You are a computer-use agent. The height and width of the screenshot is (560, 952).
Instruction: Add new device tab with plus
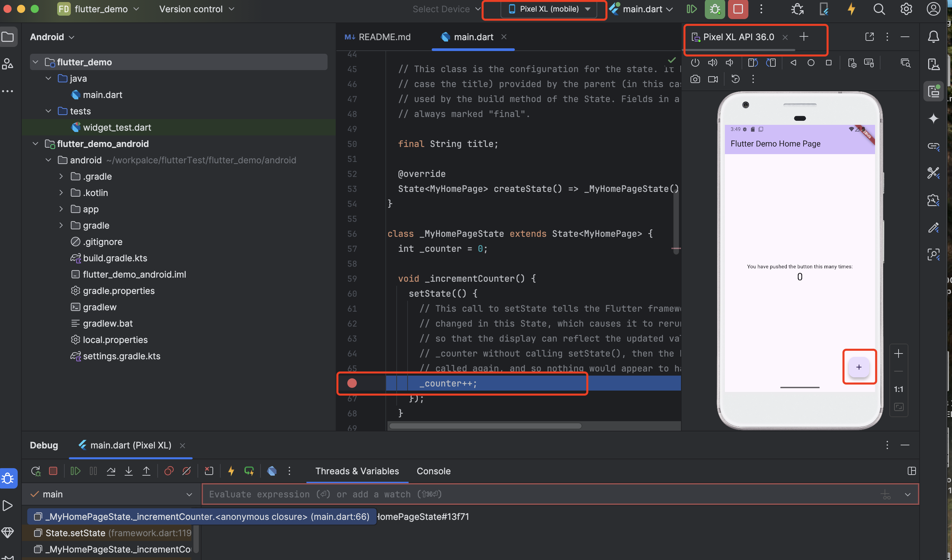(804, 37)
